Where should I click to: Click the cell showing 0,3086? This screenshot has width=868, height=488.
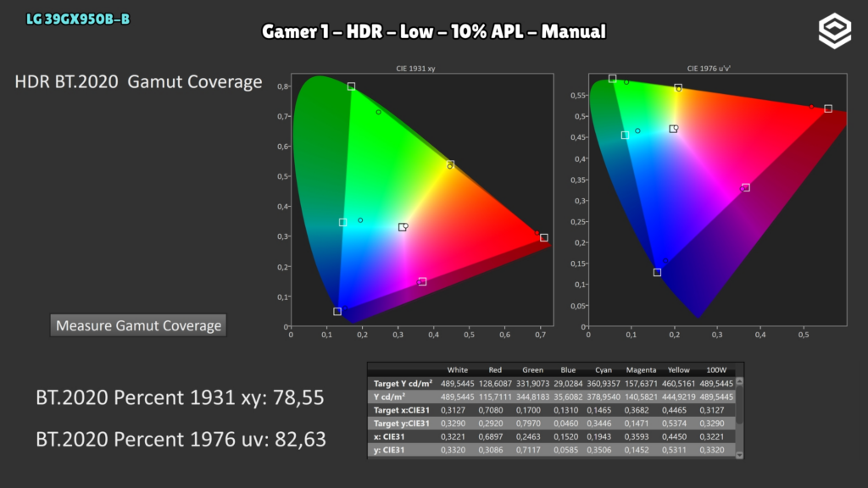491,450
